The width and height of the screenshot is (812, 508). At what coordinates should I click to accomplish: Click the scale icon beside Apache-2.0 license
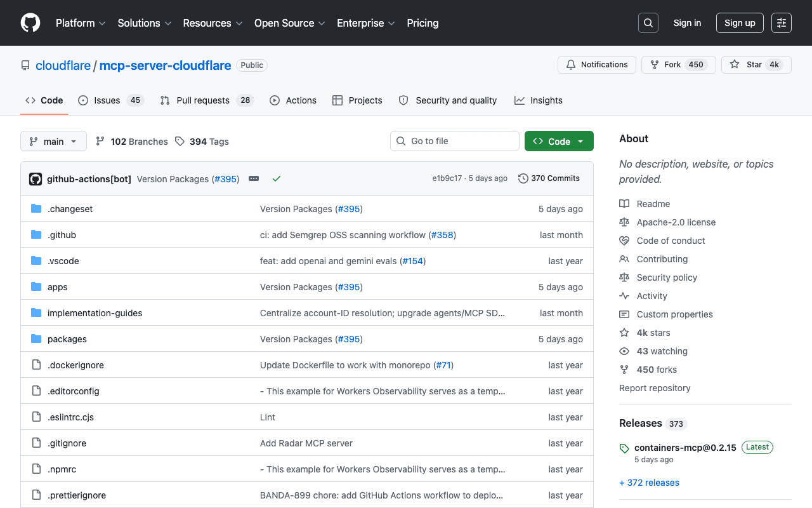[624, 222]
